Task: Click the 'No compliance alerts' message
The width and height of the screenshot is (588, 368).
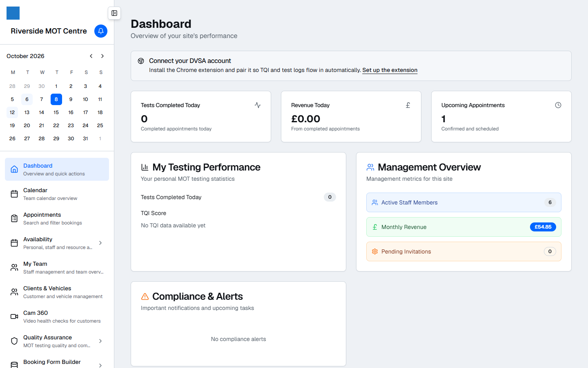Action: [238, 339]
